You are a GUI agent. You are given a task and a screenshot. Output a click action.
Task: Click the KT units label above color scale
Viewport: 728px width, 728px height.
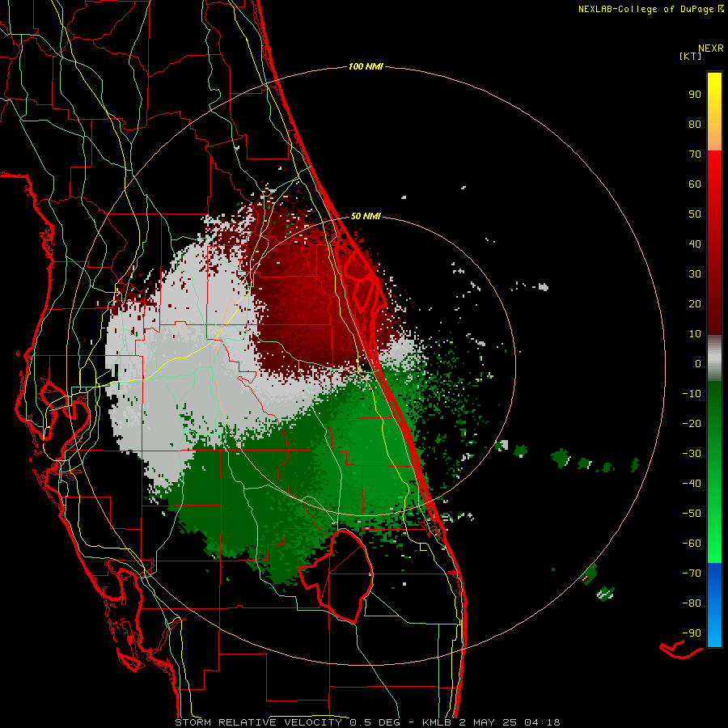click(x=690, y=56)
